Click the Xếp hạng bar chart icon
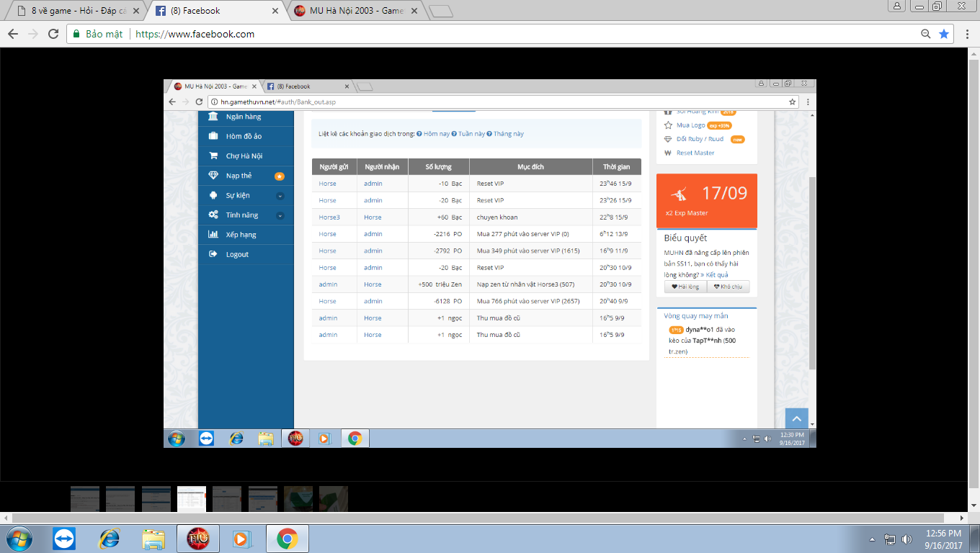Image resolution: width=980 pixels, height=553 pixels. pos(213,235)
